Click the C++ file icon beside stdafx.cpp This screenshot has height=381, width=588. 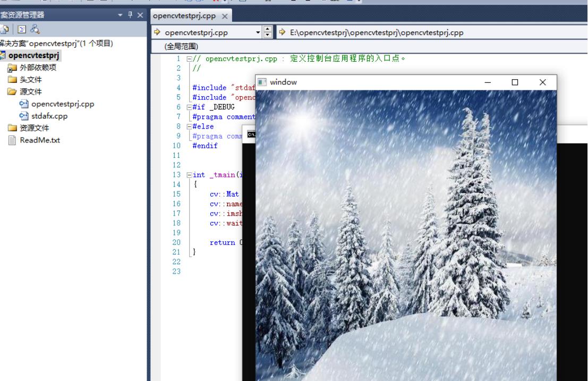23,116
